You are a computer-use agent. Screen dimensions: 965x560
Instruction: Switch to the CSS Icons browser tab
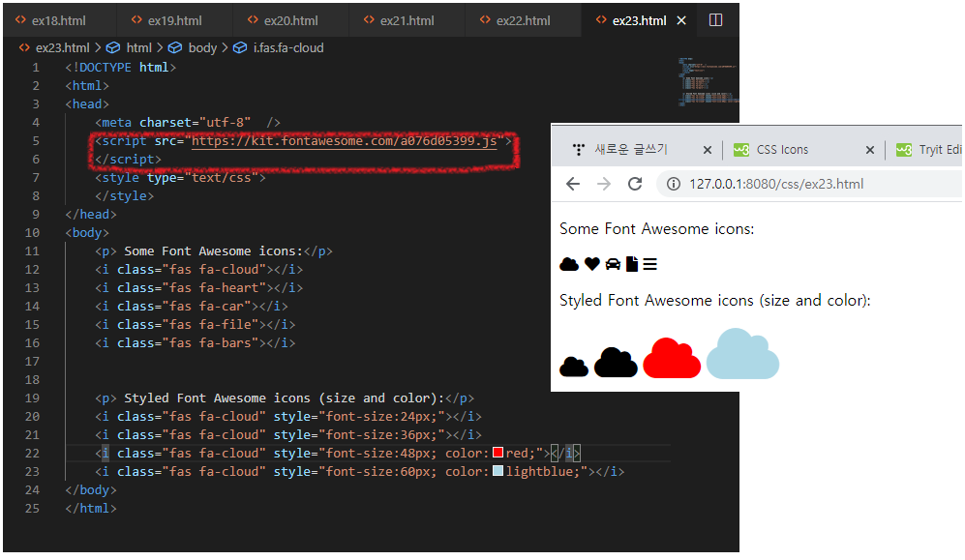(782, 149)
